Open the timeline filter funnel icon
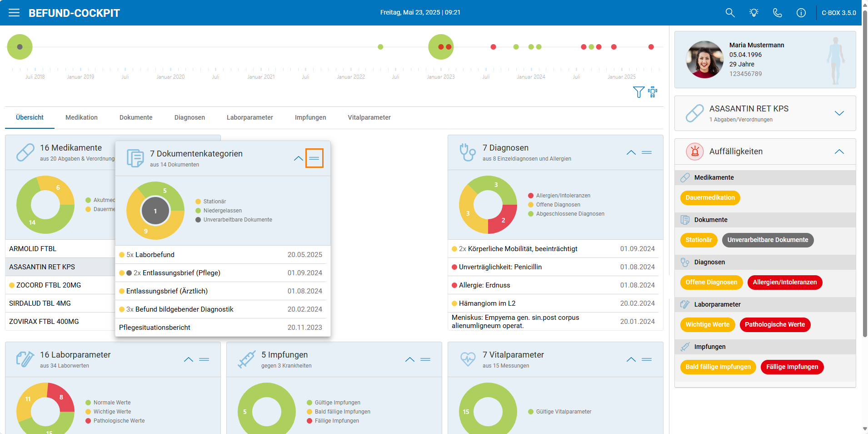This screenshot has height=434, width=868. (x=639, y=92)
